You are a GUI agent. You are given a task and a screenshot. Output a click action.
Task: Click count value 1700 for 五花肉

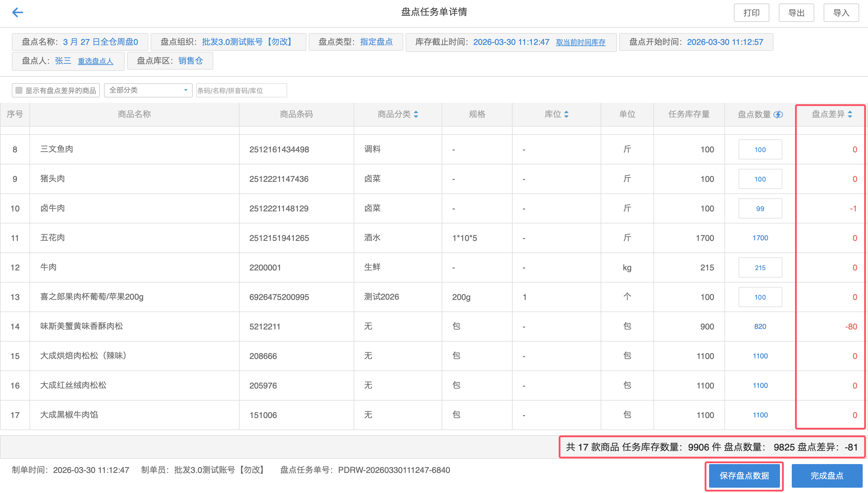point(760,238)
